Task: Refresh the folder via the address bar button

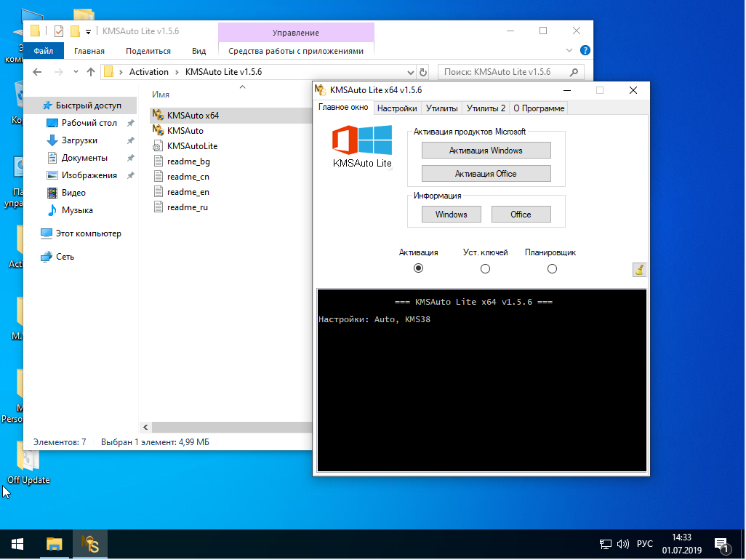Action: click(423, 72)
